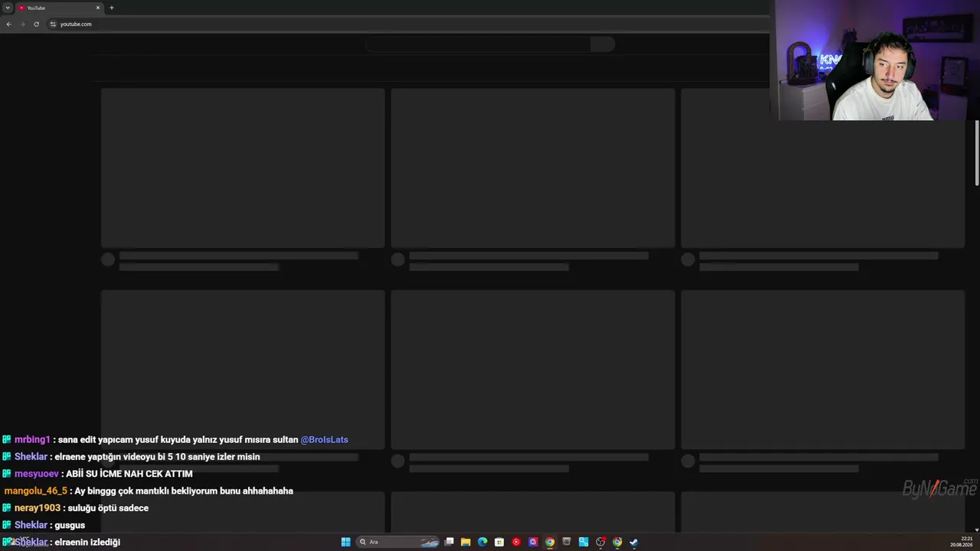Open a new browser tab
The width and height of the screenshot is (980, 551).
pyautogui.click(x=112, y=8)
